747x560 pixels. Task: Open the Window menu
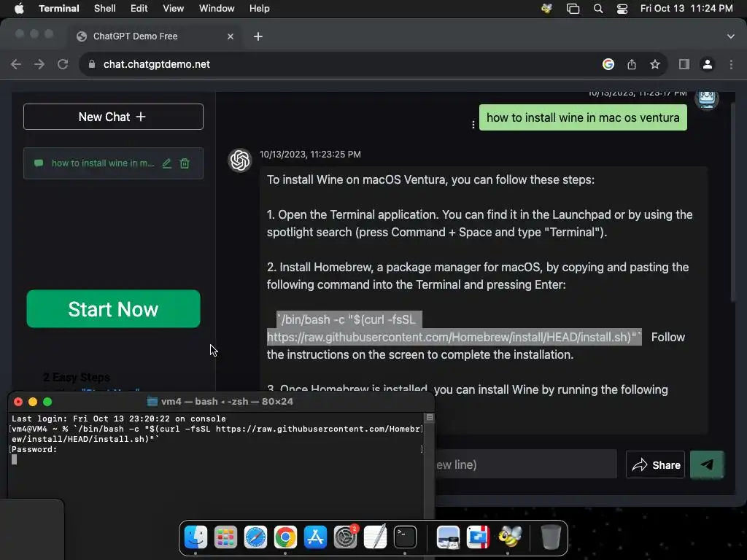click(x=217, y=9)
